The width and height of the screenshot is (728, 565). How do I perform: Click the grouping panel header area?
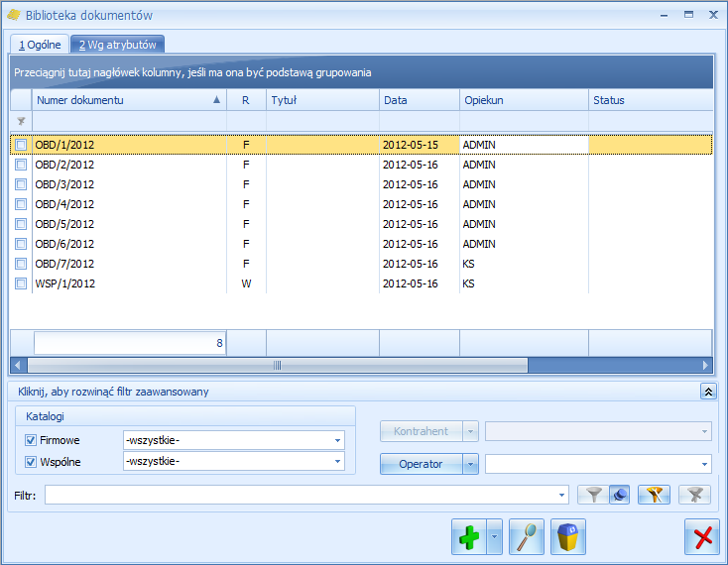tap(361, 72)
